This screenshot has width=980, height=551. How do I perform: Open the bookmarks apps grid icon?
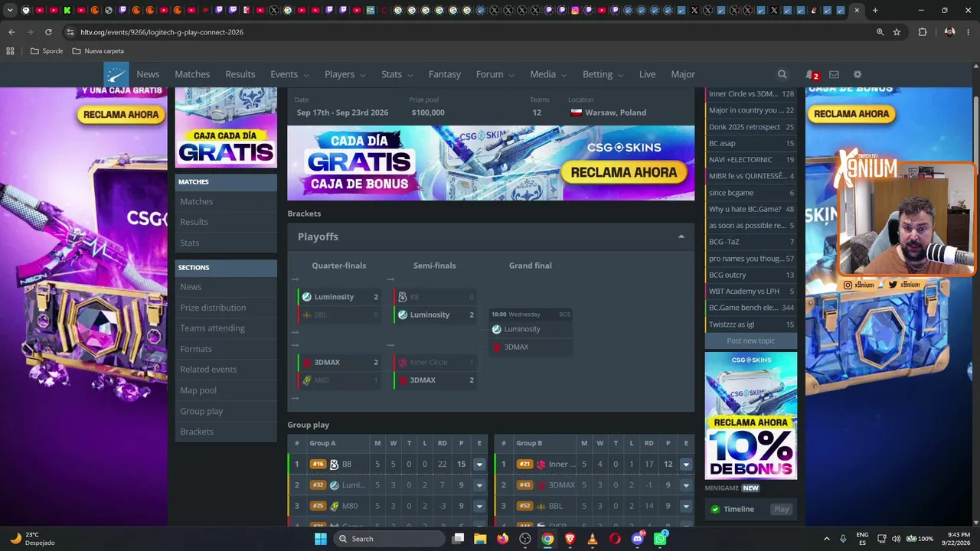10,51
